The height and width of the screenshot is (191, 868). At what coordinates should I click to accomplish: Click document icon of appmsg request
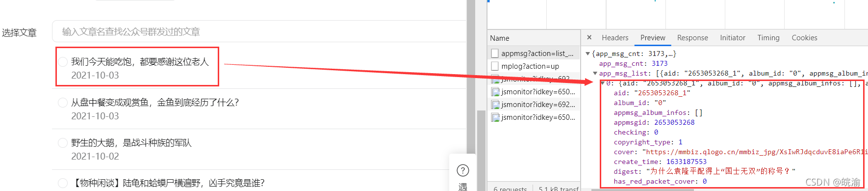pyautogui.click(x=495, y=54)
